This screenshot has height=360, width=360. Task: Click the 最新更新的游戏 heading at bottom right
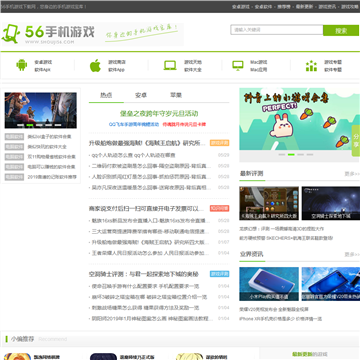coord(310,354)
